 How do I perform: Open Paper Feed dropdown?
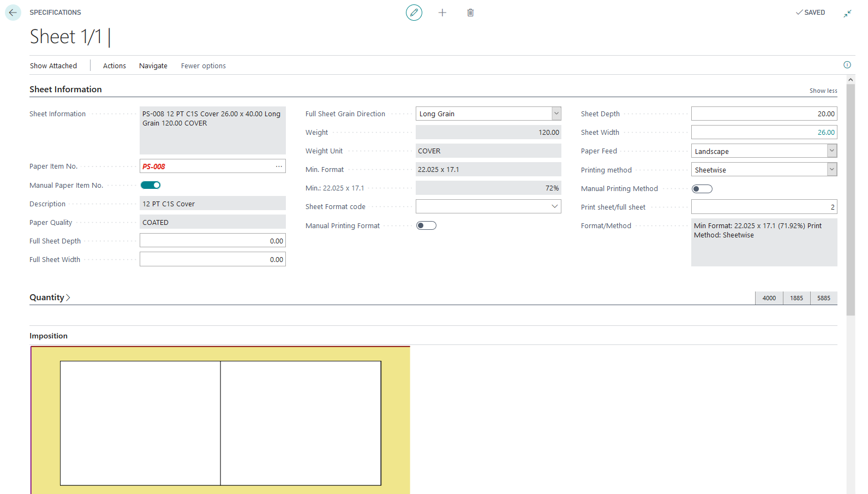832,151
